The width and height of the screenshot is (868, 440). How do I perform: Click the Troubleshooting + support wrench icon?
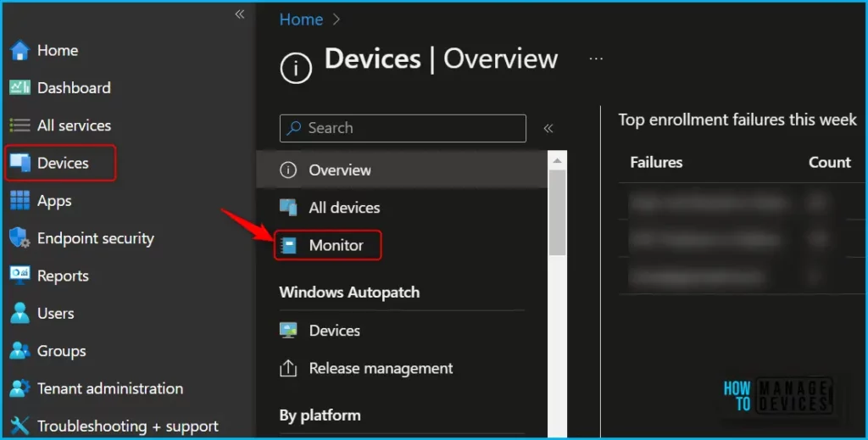[x=20, y=426]
